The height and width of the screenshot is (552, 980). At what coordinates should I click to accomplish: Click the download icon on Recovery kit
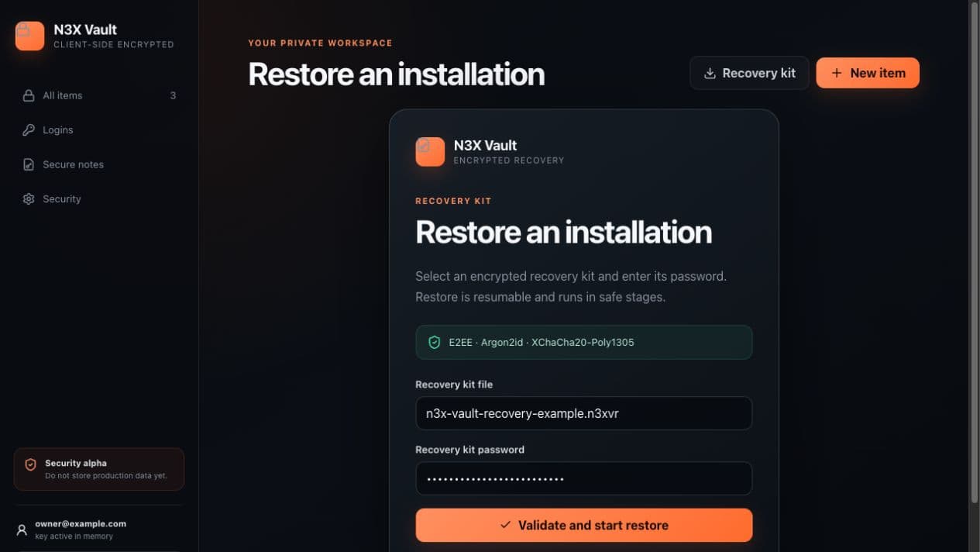(x=710, y=74)
